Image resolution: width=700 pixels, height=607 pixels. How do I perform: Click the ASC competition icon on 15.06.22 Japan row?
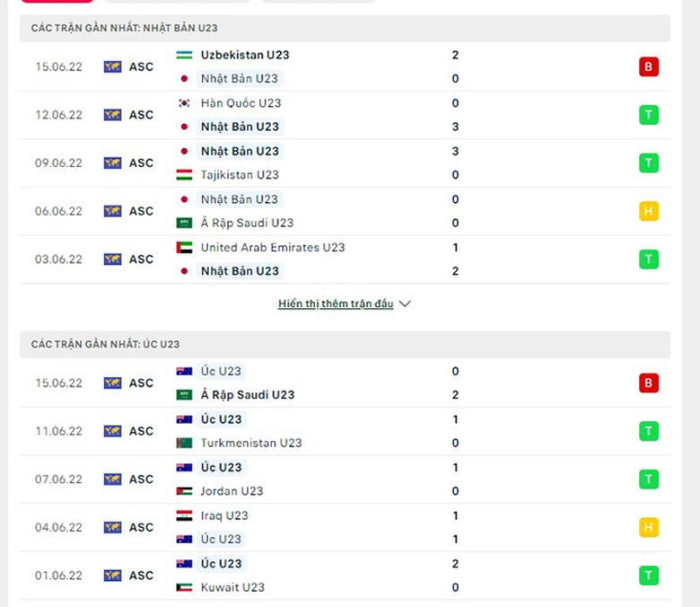[x=112, y=67]
